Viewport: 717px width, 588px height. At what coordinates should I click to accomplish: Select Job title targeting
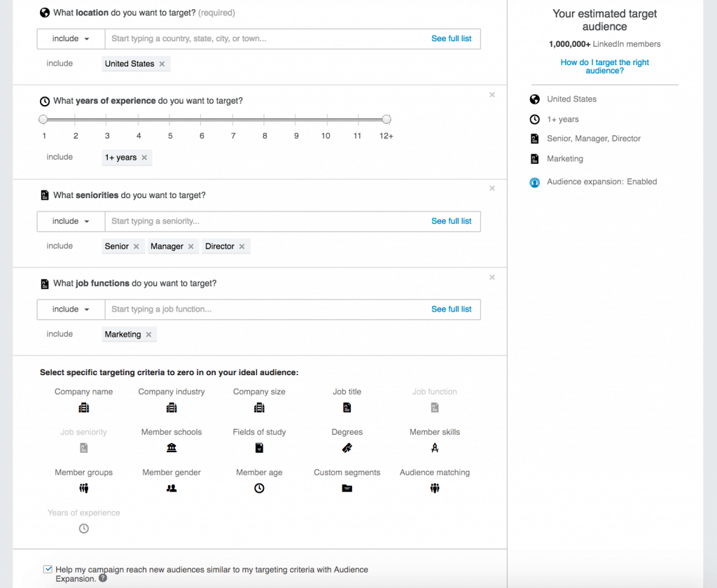tap(347, 407)
